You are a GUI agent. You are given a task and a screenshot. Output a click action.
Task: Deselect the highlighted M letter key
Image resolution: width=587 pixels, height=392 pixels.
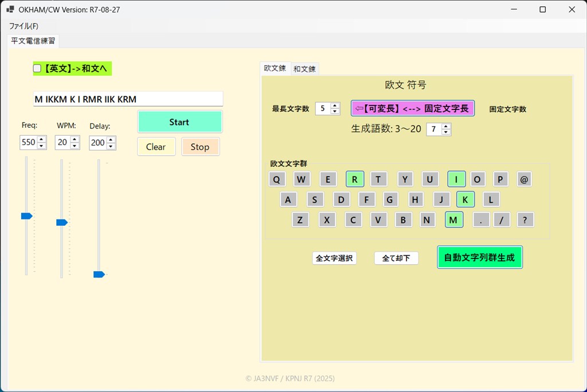point(453,219)
